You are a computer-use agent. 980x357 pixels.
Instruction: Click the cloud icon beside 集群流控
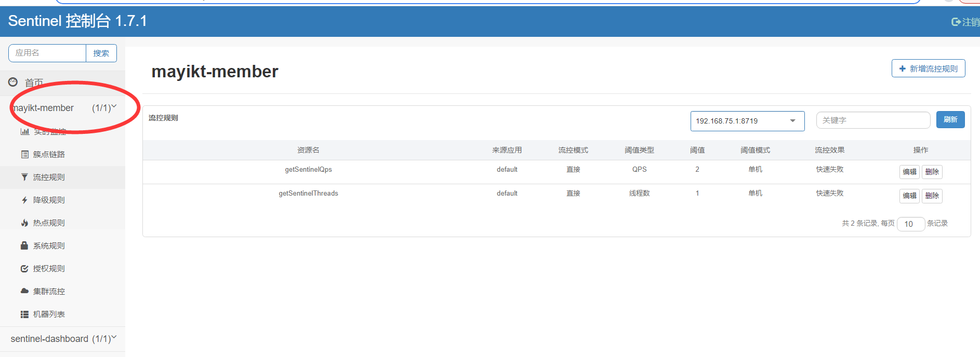click(x=24, y=291)
